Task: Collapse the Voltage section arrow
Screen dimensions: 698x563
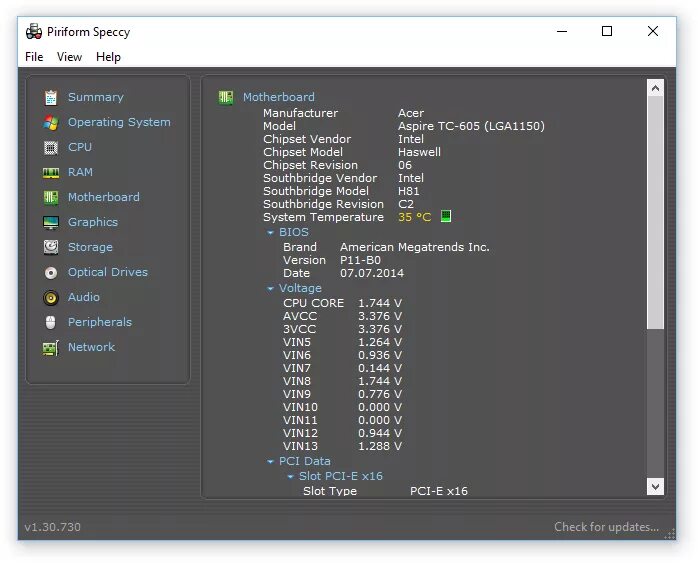Action: (x=270, y=288)
